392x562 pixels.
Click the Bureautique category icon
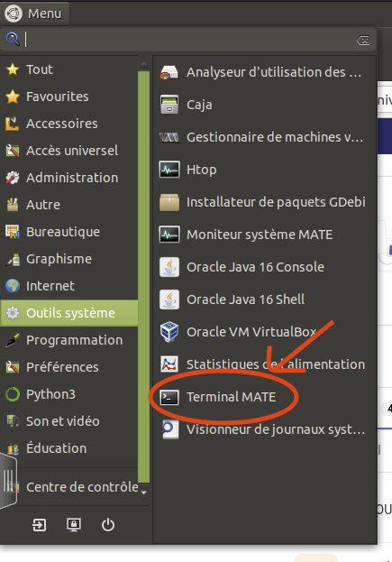click(13, 232)
